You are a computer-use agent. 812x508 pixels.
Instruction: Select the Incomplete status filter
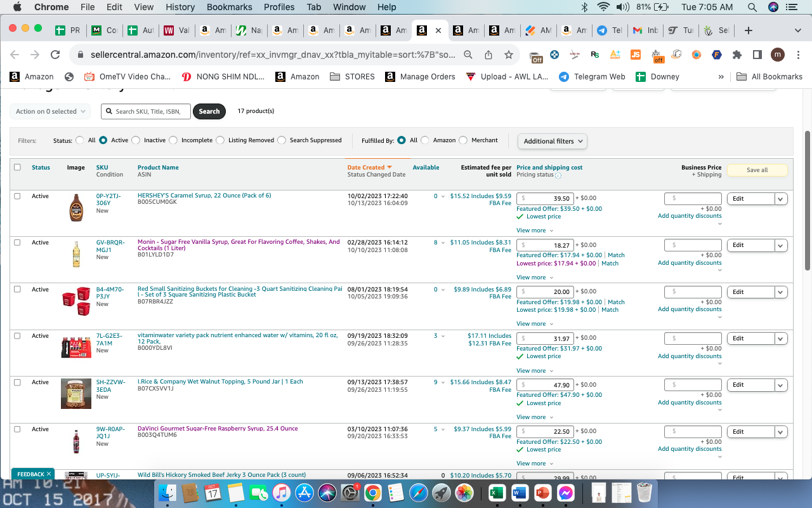click(x=173, y=140)
